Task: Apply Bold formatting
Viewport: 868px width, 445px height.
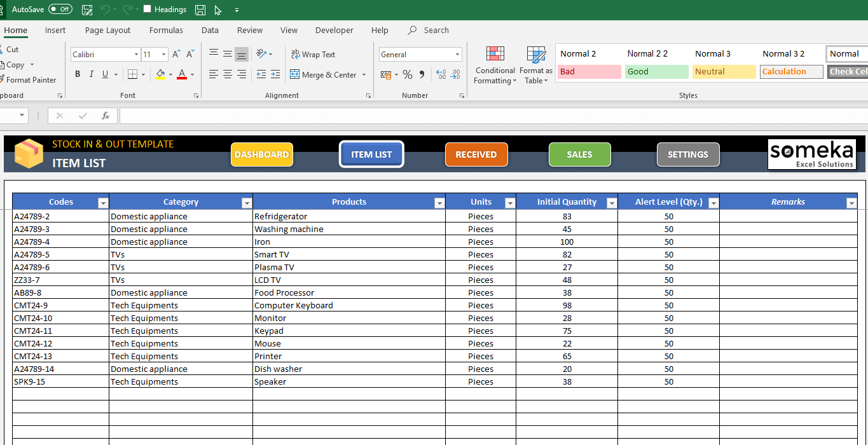Action: pos(77,74)
